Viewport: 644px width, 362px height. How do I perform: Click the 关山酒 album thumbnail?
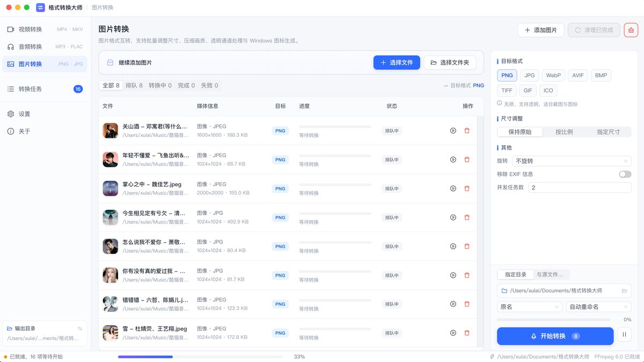tap(110, 130)
